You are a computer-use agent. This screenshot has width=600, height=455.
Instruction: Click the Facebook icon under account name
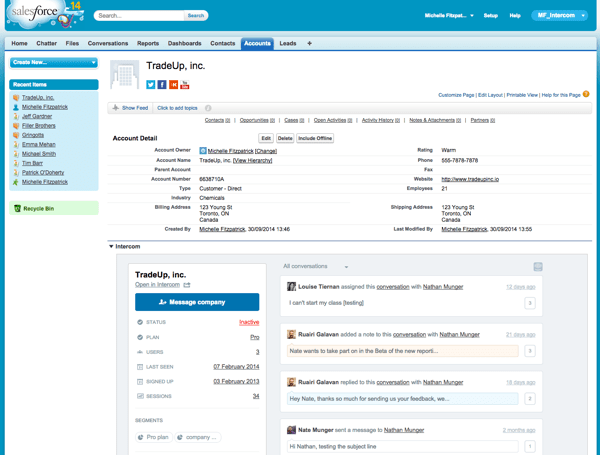pos(162,85)
